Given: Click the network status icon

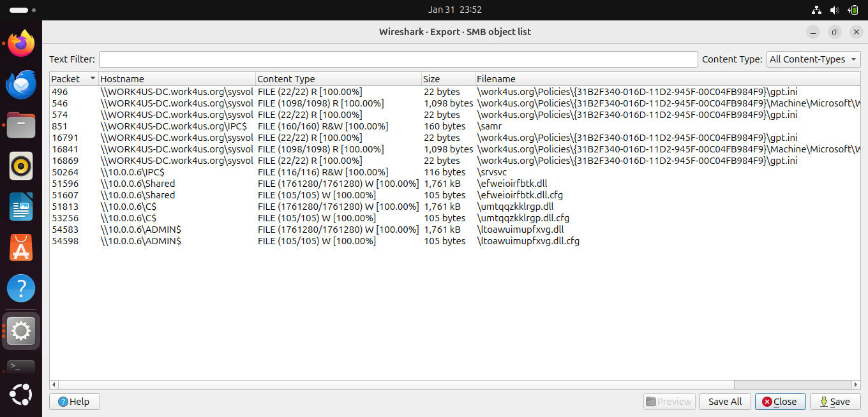Looking at the screenshot, I should (816, 10).
